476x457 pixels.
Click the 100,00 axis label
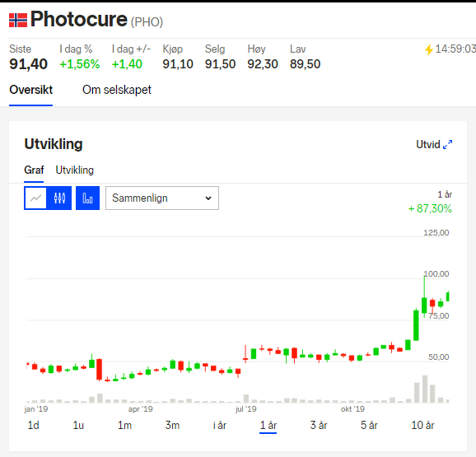coord(436,274)
